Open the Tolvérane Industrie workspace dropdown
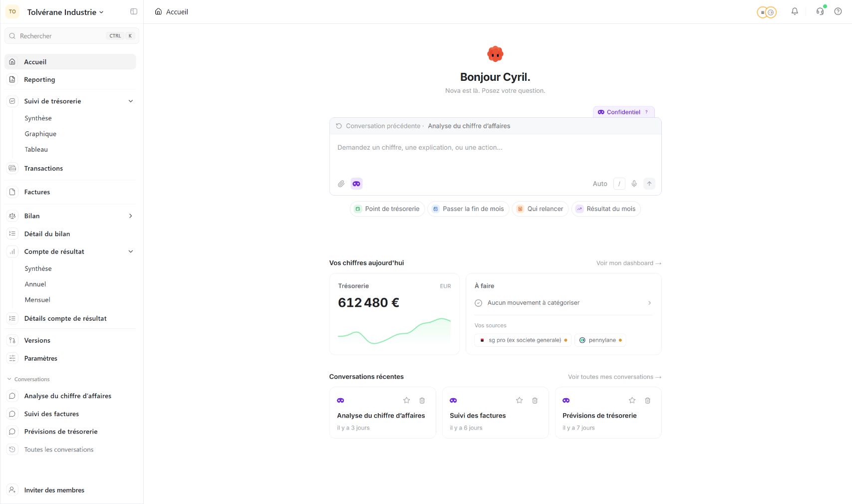Viewport: 852px width, 504px height. pos(65,12)
